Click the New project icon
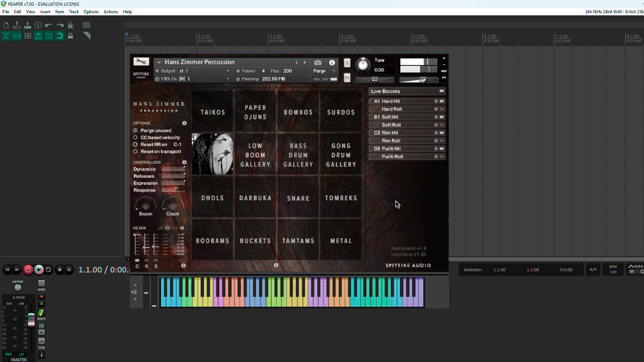This screenshot has height=362, width=644. [6, 25]
